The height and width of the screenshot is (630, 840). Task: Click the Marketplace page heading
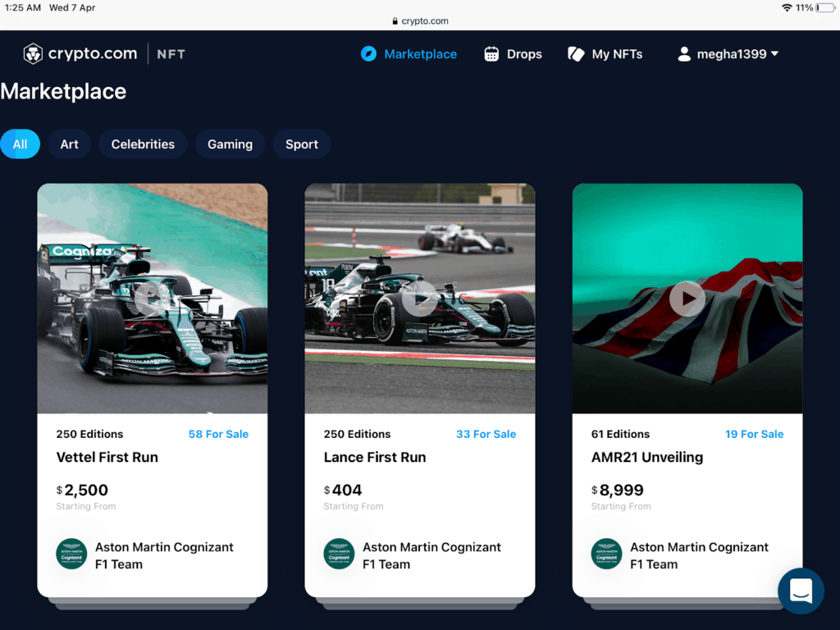point(63,92)
